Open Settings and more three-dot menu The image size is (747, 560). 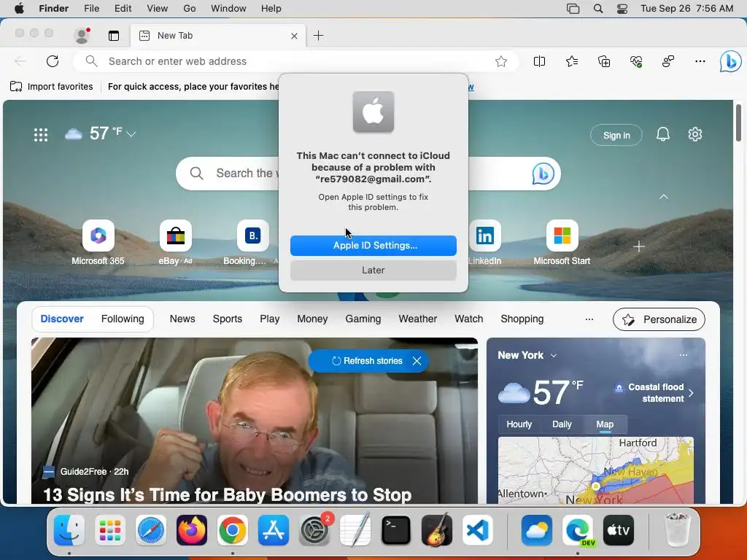700,61
